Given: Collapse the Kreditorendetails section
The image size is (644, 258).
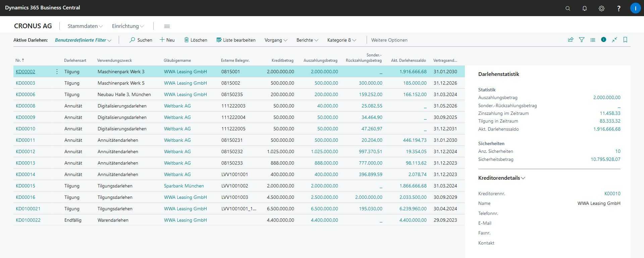Looking at the screenshot, I should pos(501,178).
